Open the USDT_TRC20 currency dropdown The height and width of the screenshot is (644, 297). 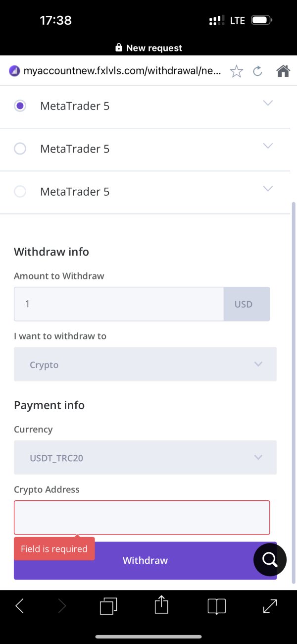(x=145, y=458)
